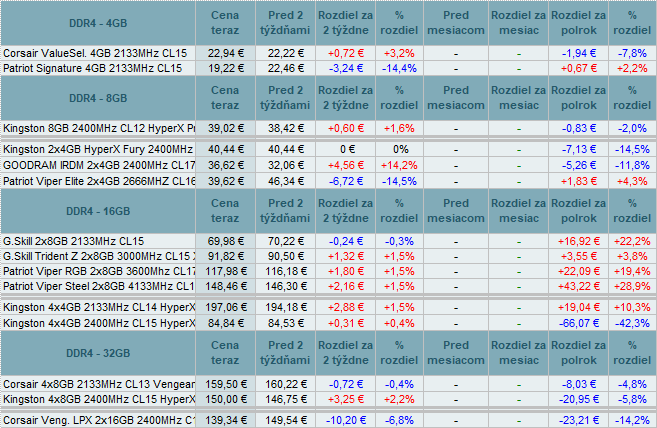Image resolution: width=657 pixels, height=428 pixels.
Task: Click the two-week difference +4,56 €
Action: coord(346,165)
